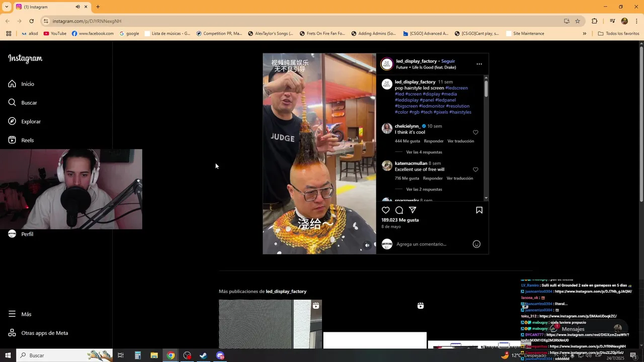Expand 'Ver las 4 respuestas'
Image resolution: width=644 pixels, height=362 pixels.
[x=424, y=152]
